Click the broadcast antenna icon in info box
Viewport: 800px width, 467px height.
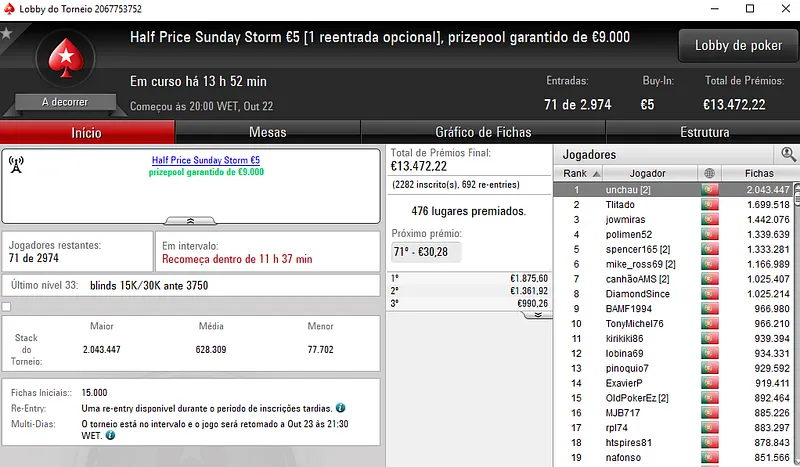16,162
